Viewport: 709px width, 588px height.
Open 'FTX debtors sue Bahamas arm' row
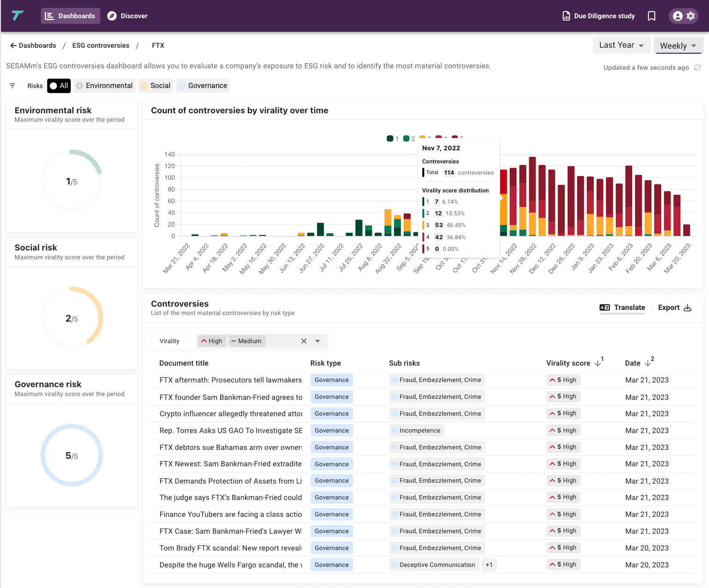click(423, 448)
